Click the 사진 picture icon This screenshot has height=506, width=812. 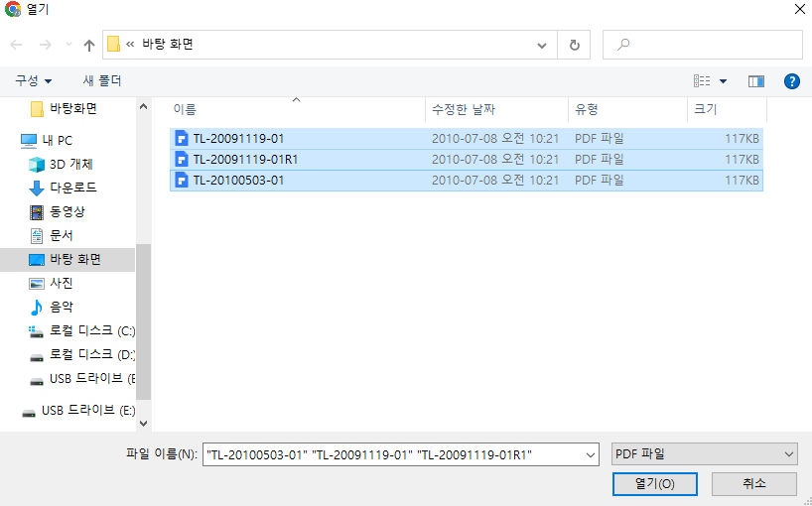[x=37, y=284]
